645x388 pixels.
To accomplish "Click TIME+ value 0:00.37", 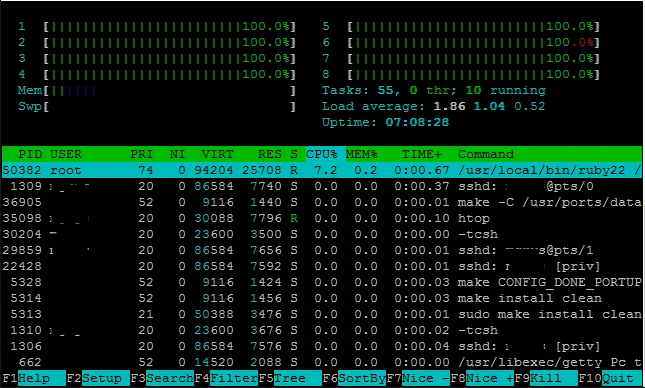I will (x=422, y=186).
